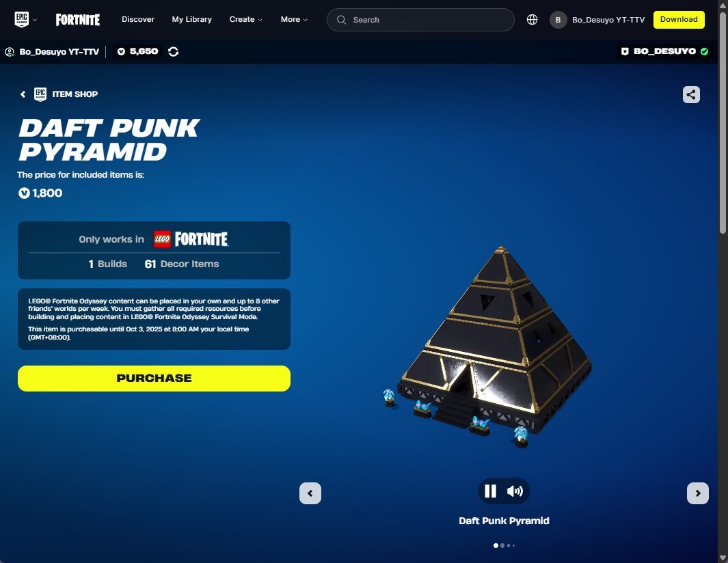Screen dimensions: 728x563
Task: Share the Daft Punk Pyramid item
Action: tap(691, 95)
